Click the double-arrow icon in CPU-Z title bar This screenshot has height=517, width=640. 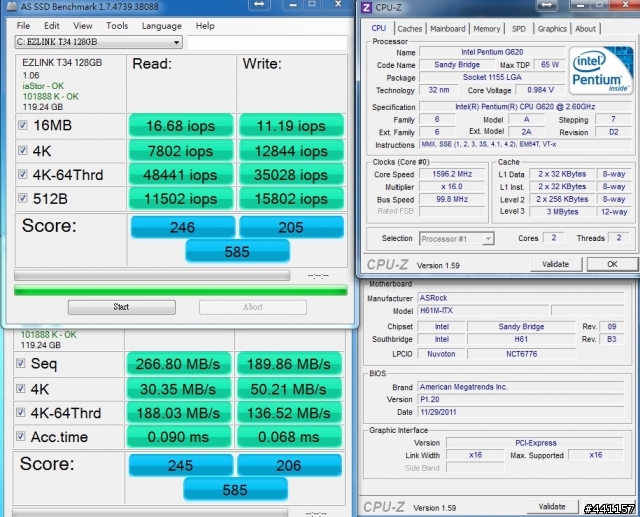coord(547,4)
